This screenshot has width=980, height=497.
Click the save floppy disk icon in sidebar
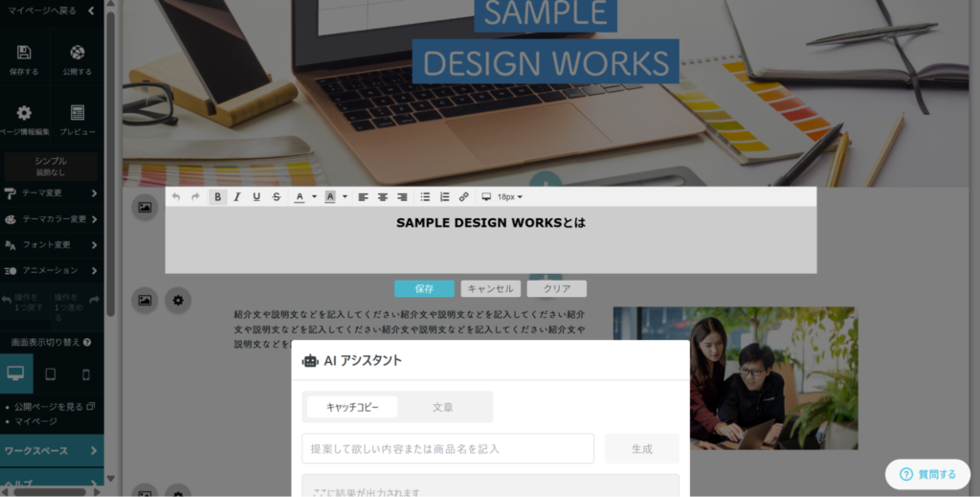(24, 53)
